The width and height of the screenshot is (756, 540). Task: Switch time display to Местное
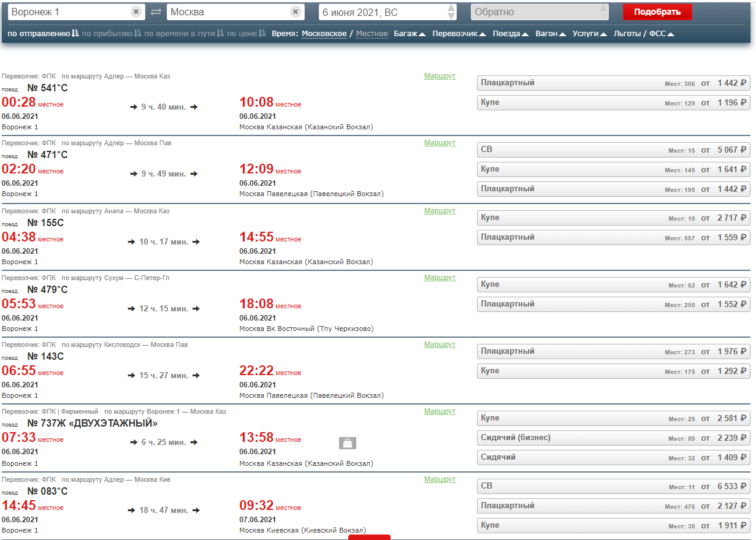tap(372, 34)
